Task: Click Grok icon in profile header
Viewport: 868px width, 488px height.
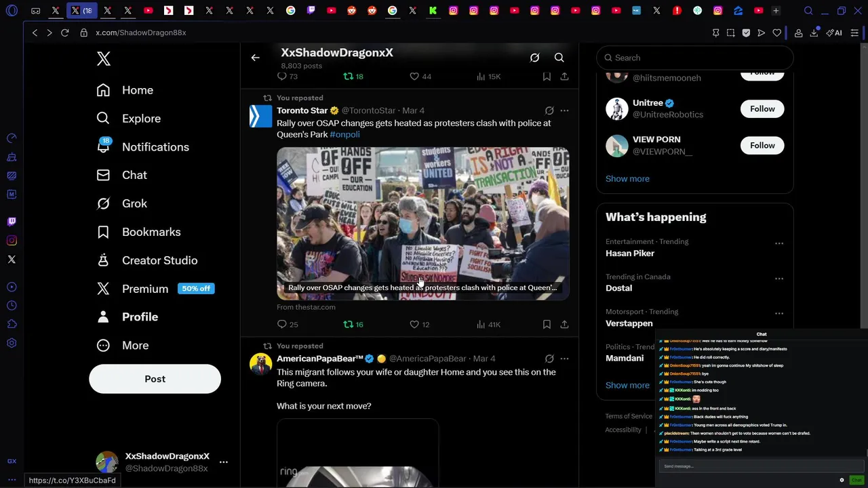Action: [x=534, y=58]
